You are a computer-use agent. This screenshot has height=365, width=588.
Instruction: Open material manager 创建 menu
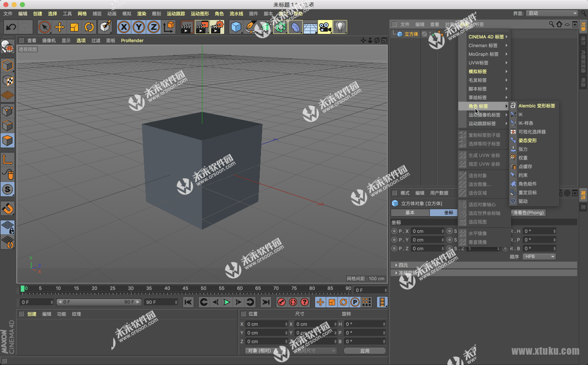(x=32, y=314)
